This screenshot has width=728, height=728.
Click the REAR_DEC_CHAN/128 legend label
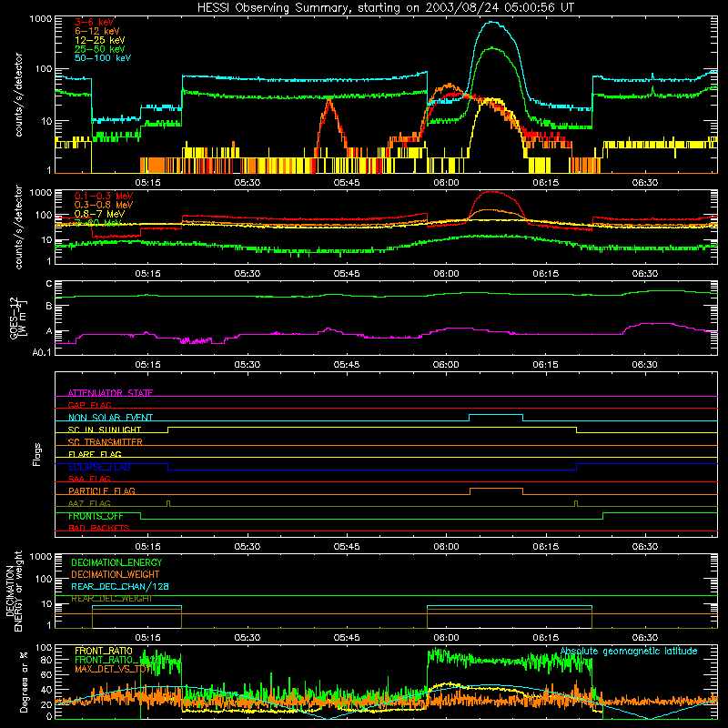tap(120, 586)
